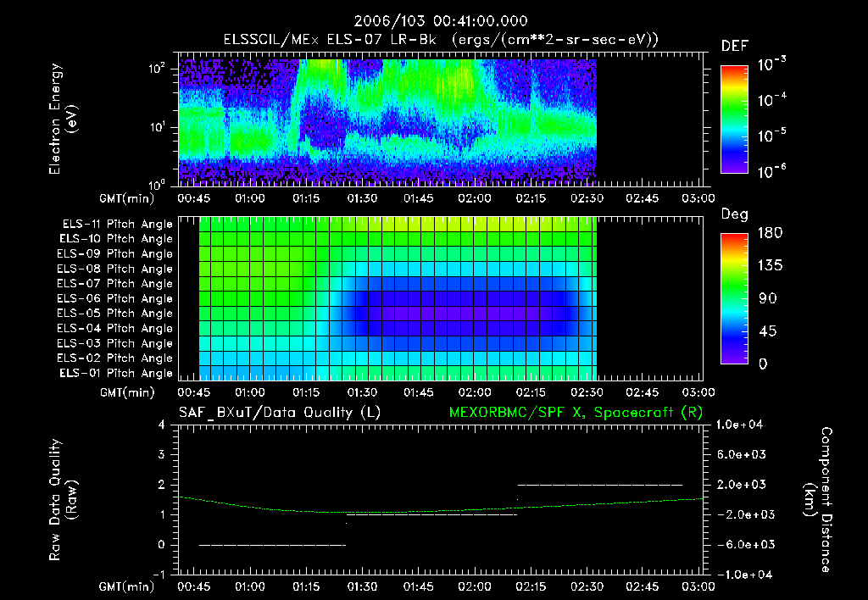Click the 'Deg' colorbar heading
Viewport: 868px width, 600px height.
[735, 214]
